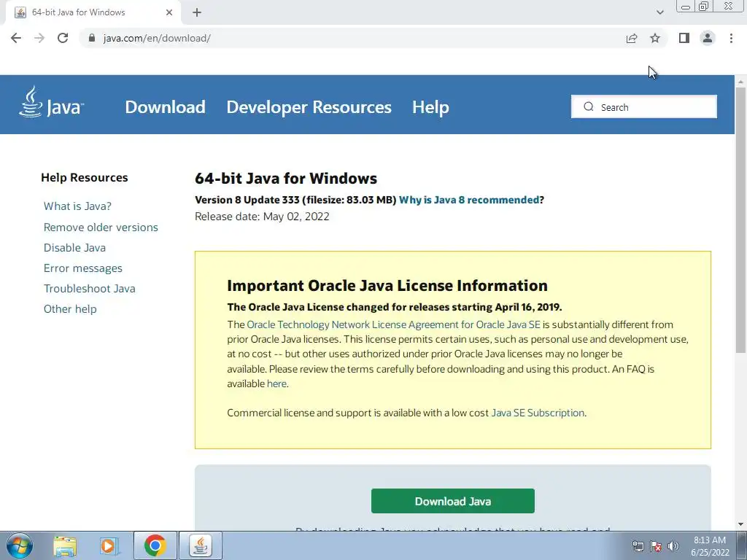This screenshot has width=747, height=560.
Task: Expand the tab search chevron
Action: (659, 12)
